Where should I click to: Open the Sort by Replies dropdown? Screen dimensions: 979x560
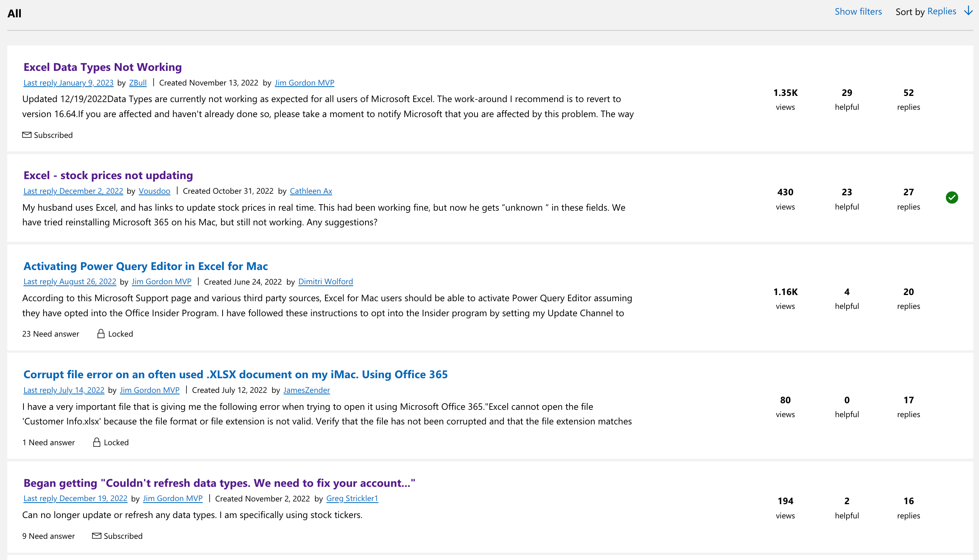[x=941, y=11]
